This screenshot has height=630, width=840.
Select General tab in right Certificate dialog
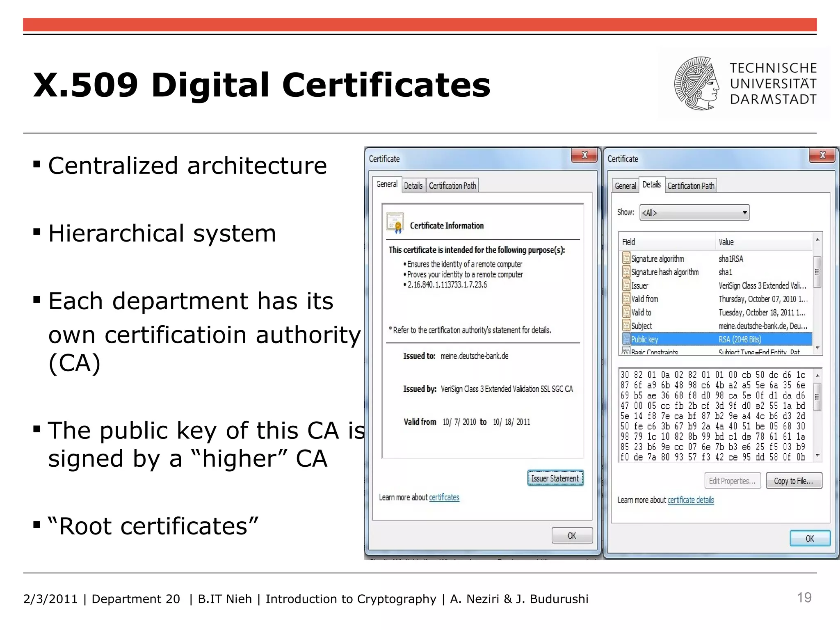(x=625, y=186)
